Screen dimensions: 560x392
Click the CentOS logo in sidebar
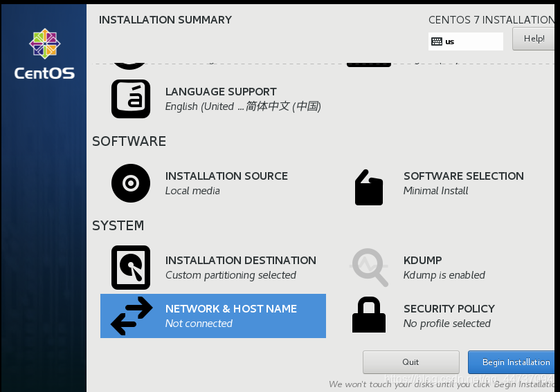(x=44, y=53)
